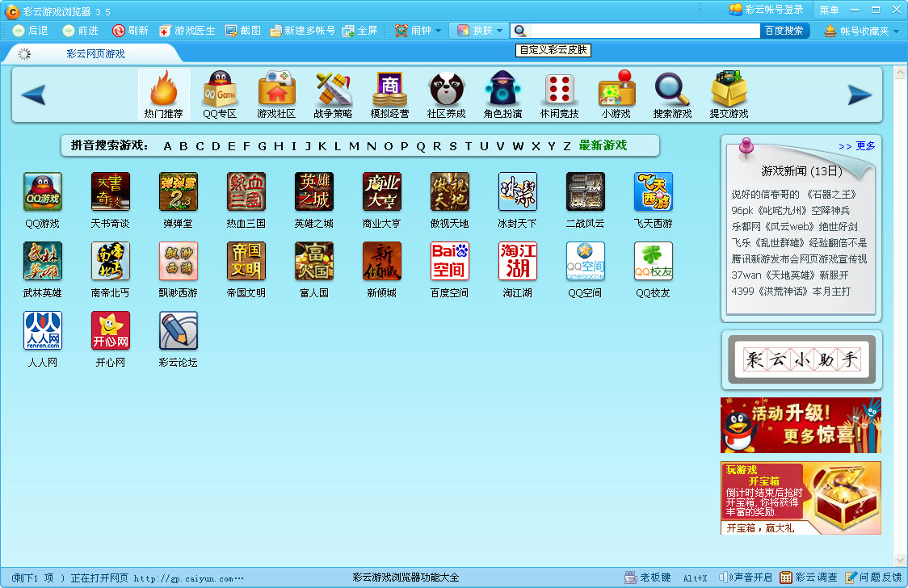Click the >> 更多 news link
Screen dimensions: 908x588
pos(856,146)
